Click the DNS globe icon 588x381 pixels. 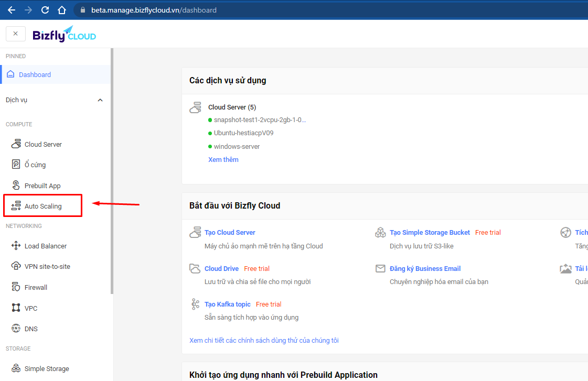(x=16, y=329)
